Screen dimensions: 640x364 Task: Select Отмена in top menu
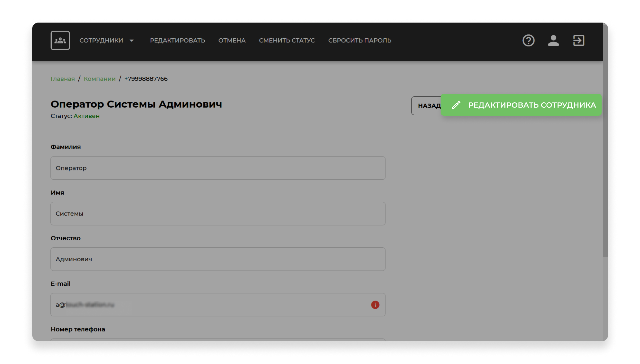point(232,41)
